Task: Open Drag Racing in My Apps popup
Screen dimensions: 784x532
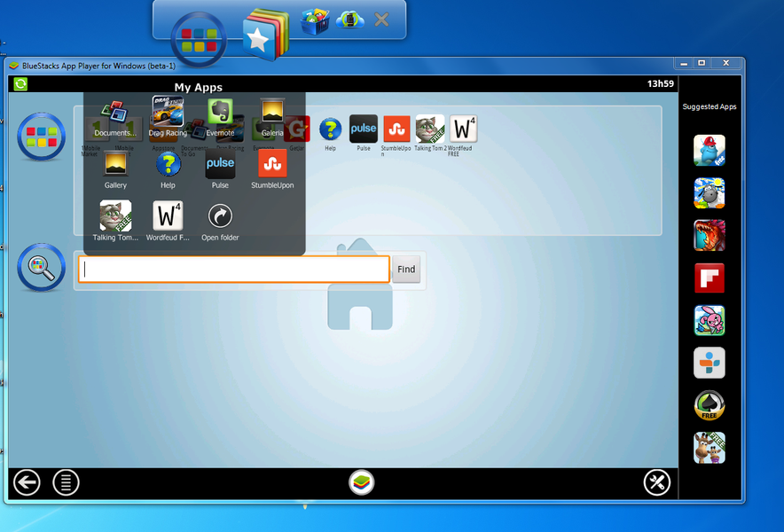Action: tap(168, 113)
